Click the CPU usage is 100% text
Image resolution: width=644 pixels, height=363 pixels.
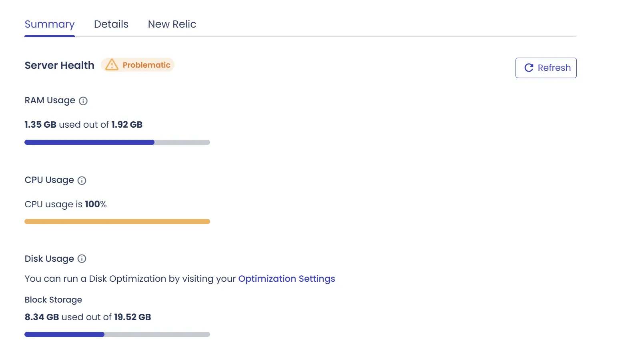click(66, 205)
